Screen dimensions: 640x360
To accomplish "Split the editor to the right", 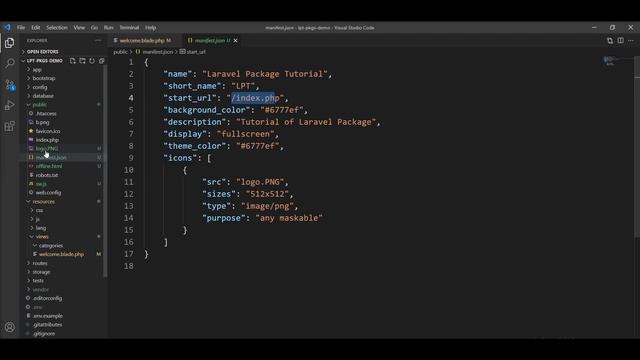I will 620,40.
